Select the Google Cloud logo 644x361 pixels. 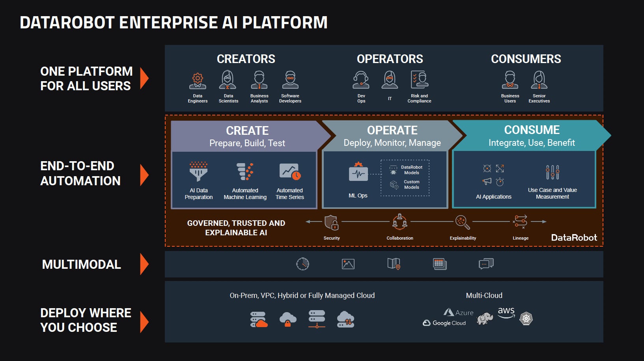(x=444, y=323)
